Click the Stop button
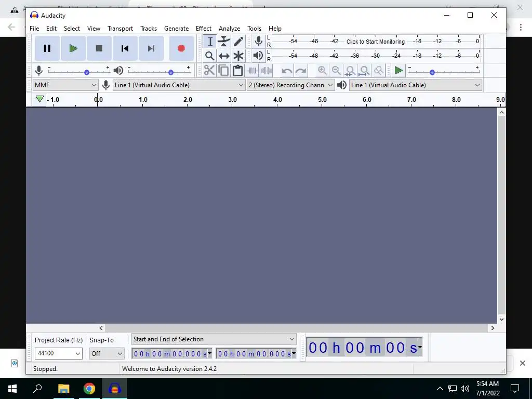The height and width of the screenshot is (399, 532). pos(99,48)
